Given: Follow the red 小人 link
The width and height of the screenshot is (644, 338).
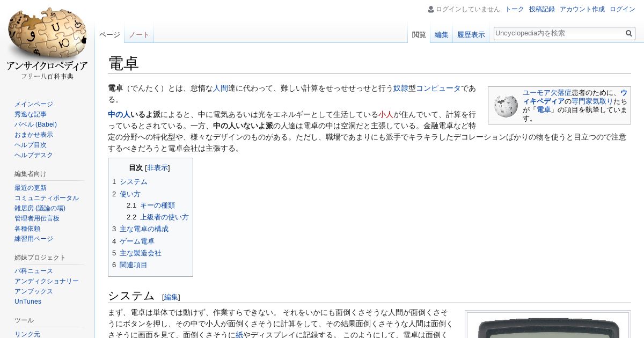Looking at the screenshot, I should tap(386, 114).
